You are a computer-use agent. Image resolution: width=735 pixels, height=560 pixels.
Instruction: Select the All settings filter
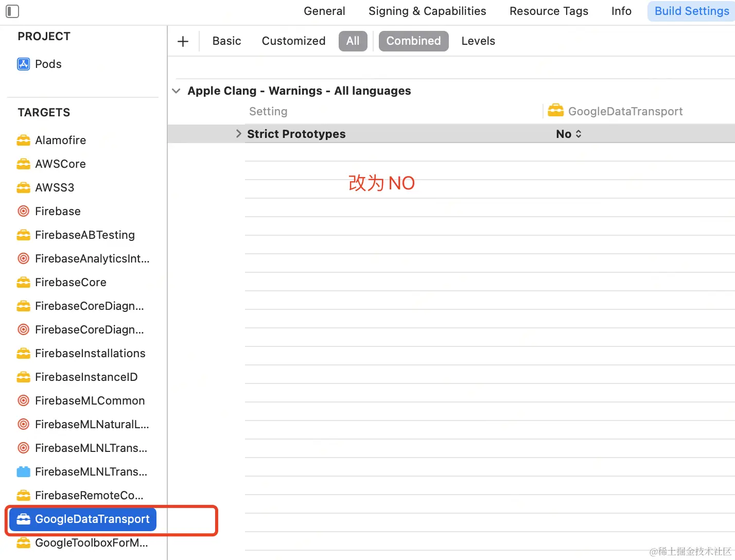click(x=353, y=41)
